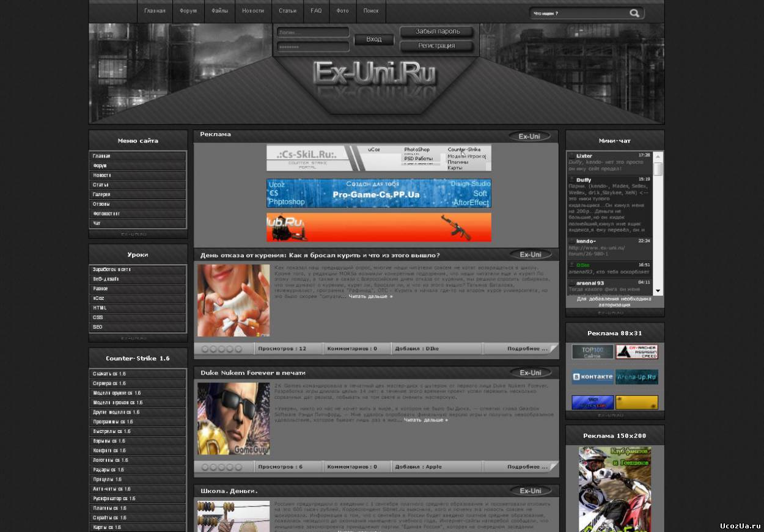Viewport: 764px width, 532px height.
Task: Click the TOP100 Сайтов banner
Action: [x=592, y=352]
